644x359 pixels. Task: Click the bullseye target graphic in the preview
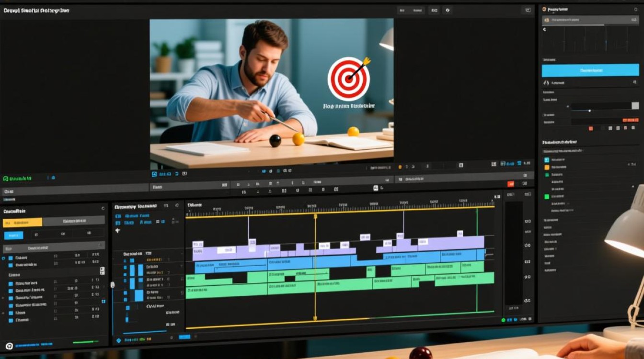coord(348,79)
